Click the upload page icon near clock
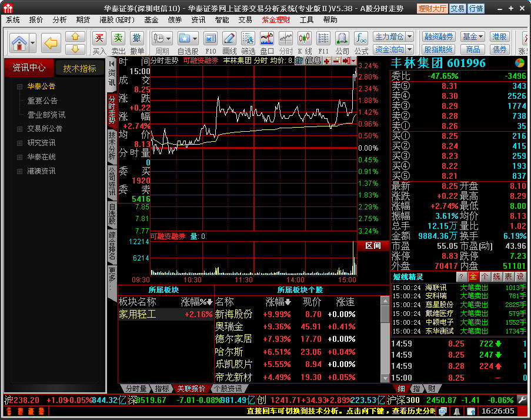 471,411
